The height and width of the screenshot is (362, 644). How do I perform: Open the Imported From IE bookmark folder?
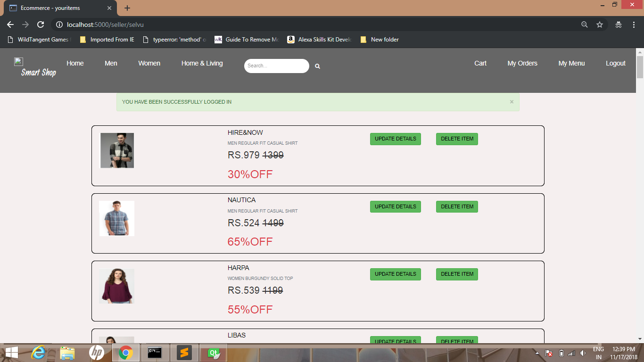tap(107, 40)
